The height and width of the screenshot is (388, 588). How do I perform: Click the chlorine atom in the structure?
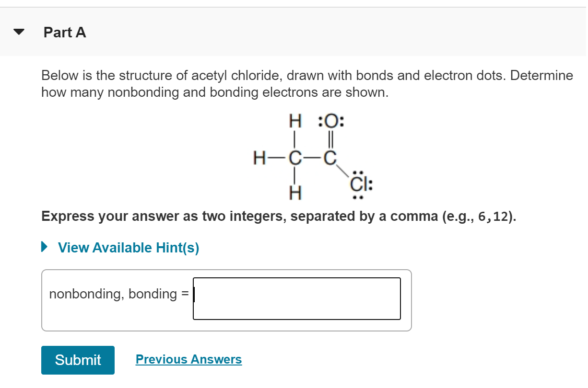click(358, 184)
